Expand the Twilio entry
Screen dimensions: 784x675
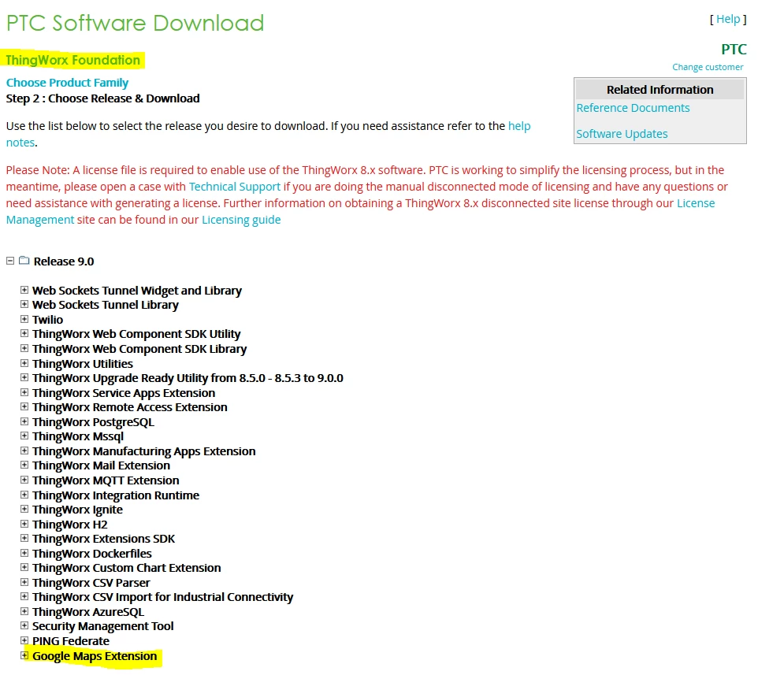point(24,319)
